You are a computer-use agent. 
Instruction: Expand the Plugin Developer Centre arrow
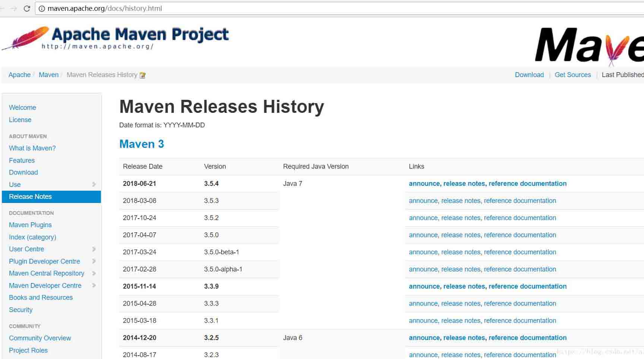pos(94,261)
